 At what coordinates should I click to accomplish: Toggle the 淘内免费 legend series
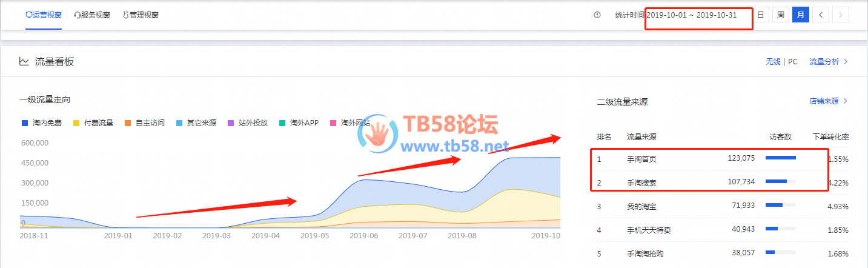click(41, 123)
